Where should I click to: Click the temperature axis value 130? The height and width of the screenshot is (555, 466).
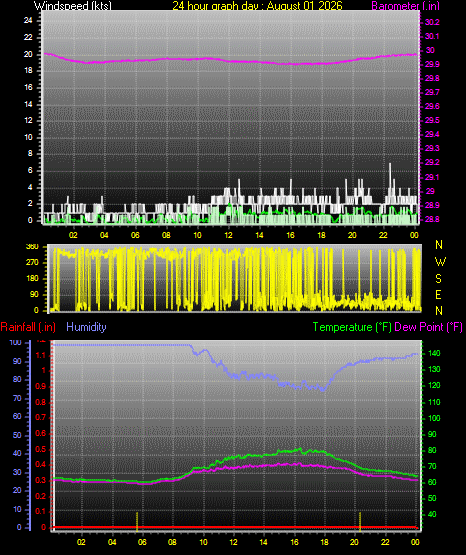click(x=435, y=370)
